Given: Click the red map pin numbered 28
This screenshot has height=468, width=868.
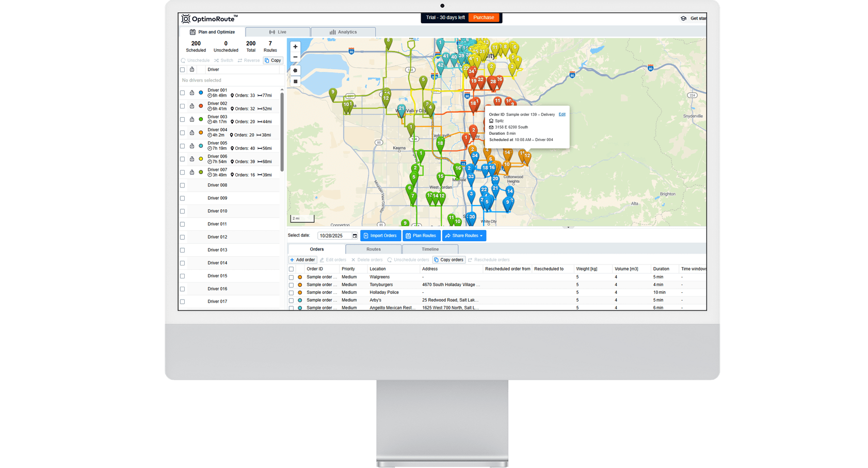Looking at the screenshot, I should 493,83.
